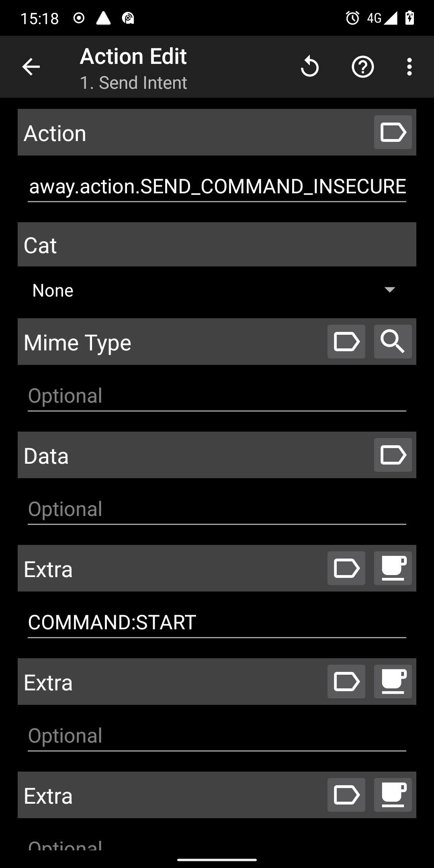
Task: Click the Mime Type search magnifier icon
Action: click(393, 342)
